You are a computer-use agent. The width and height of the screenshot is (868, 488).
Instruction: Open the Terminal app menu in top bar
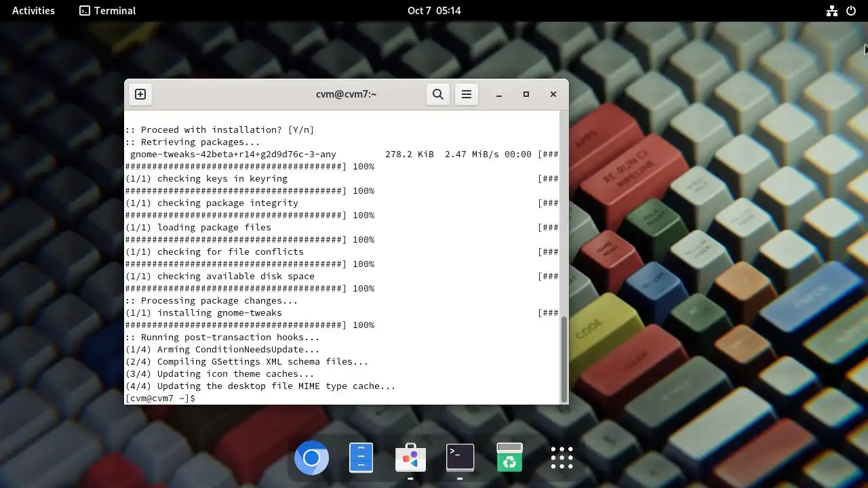(x=107, y=10)
